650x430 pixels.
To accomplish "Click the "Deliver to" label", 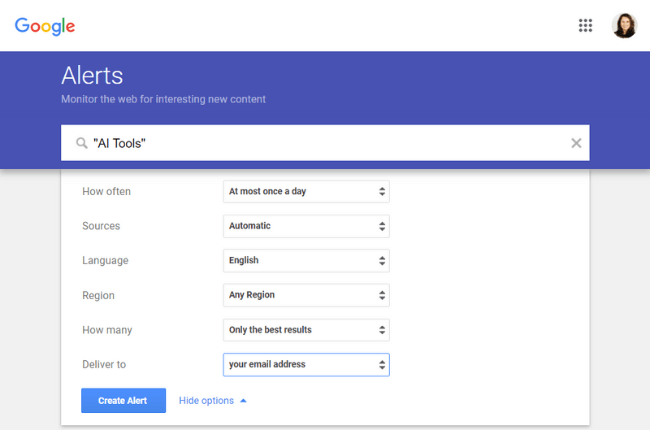I will [x=104, y=364].
